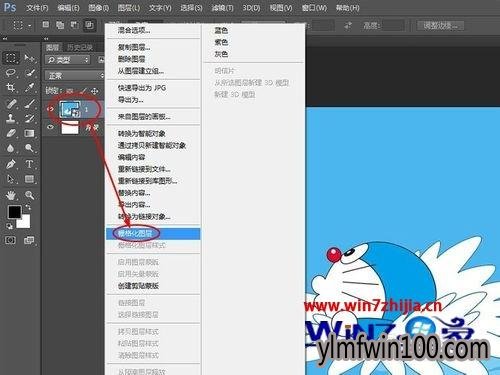Open the 文件(F) menu

(37, 8)
